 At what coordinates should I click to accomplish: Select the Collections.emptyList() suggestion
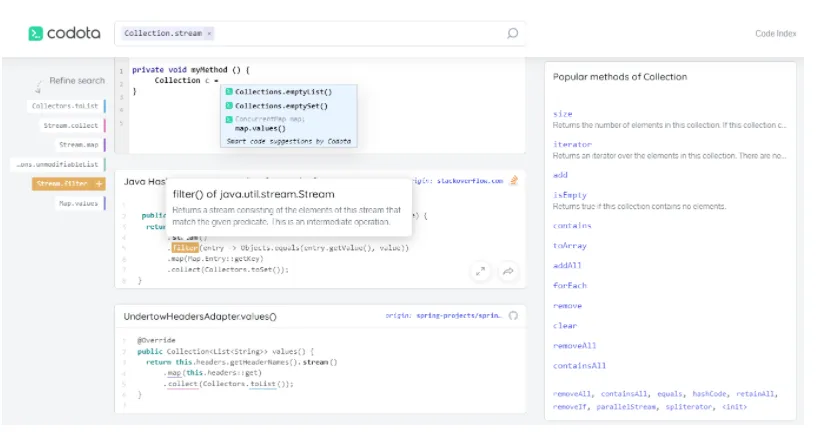(282, 91)
